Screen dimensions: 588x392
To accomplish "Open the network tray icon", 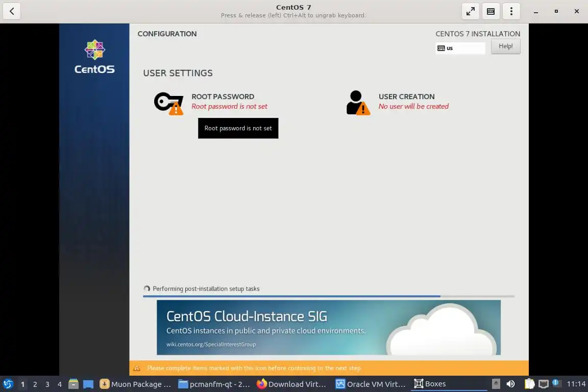I will (544, 384).
